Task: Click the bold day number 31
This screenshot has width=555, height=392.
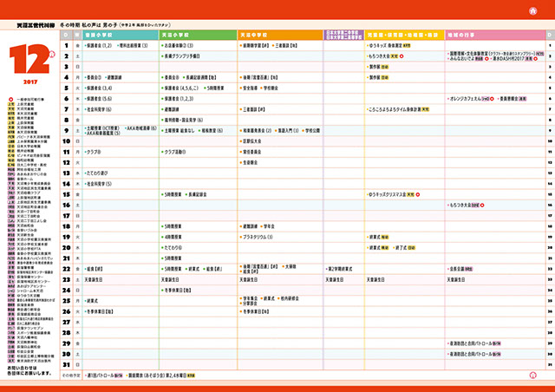Action: tap(66, 364)
